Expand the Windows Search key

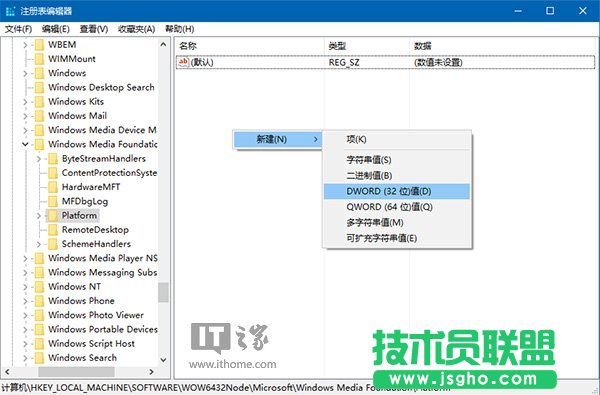25,358
